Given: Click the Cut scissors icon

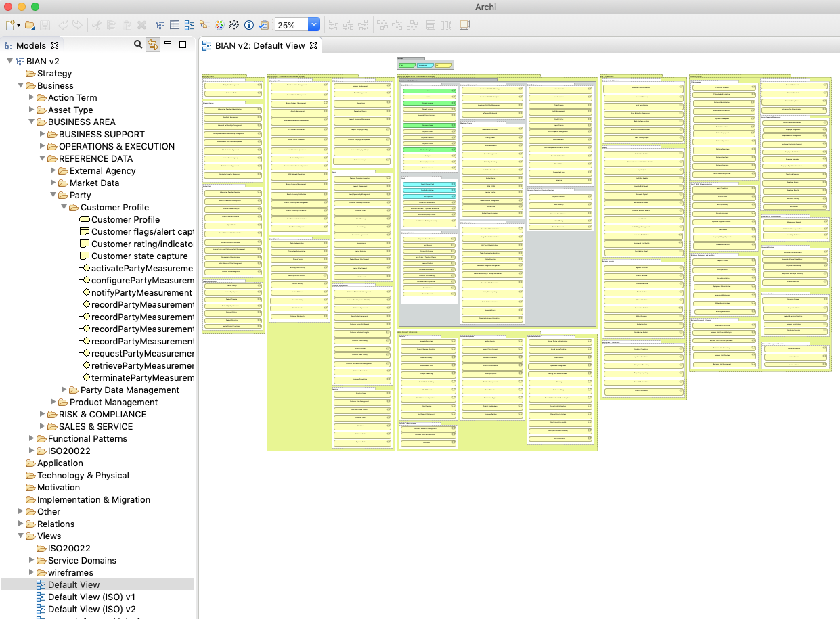Looking at the screenshot, I should point(97,25).
